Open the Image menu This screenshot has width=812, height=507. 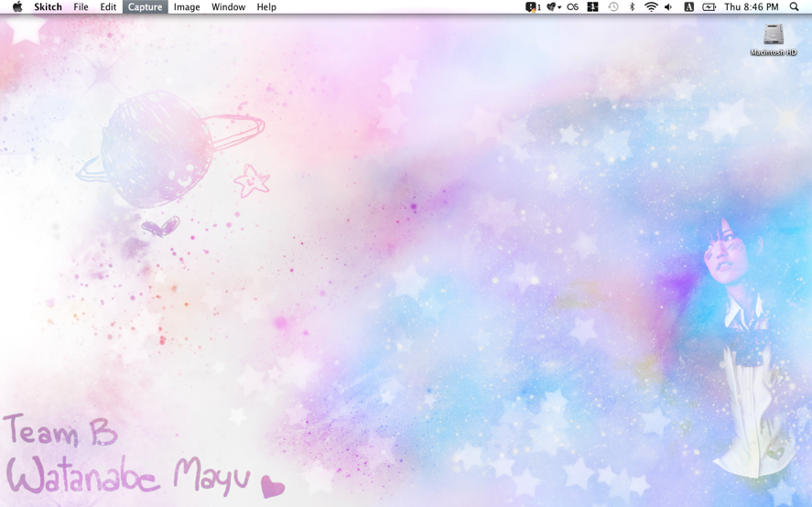[187, 6]
